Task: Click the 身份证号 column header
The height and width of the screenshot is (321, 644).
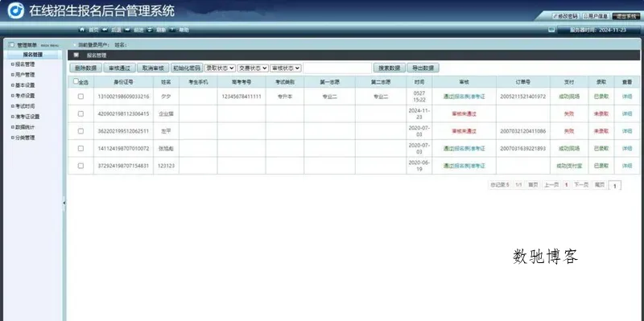Action: click(123, 82)
